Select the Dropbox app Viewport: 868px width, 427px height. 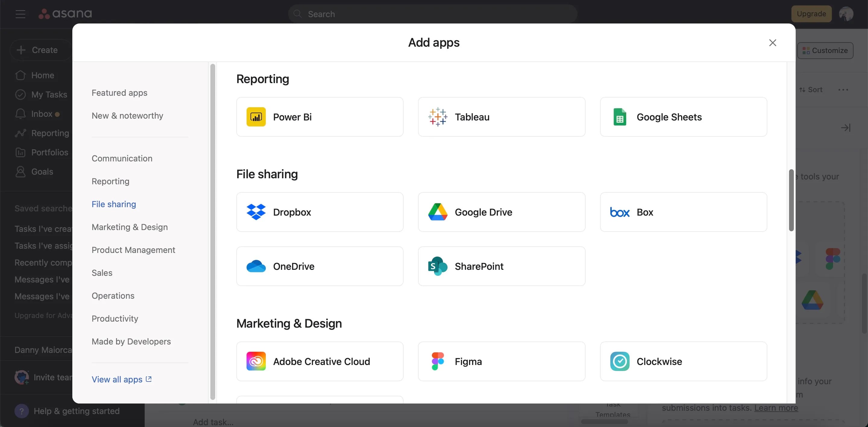pos(319,212)
